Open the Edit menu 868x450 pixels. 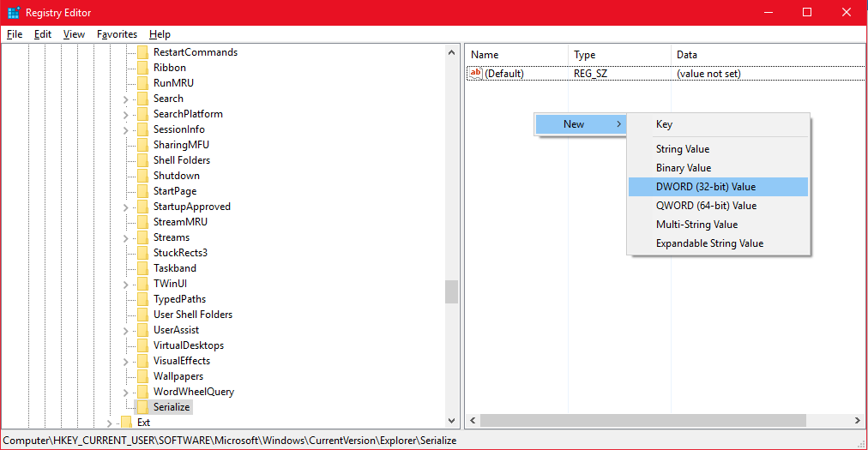click(x=43, y=34)
